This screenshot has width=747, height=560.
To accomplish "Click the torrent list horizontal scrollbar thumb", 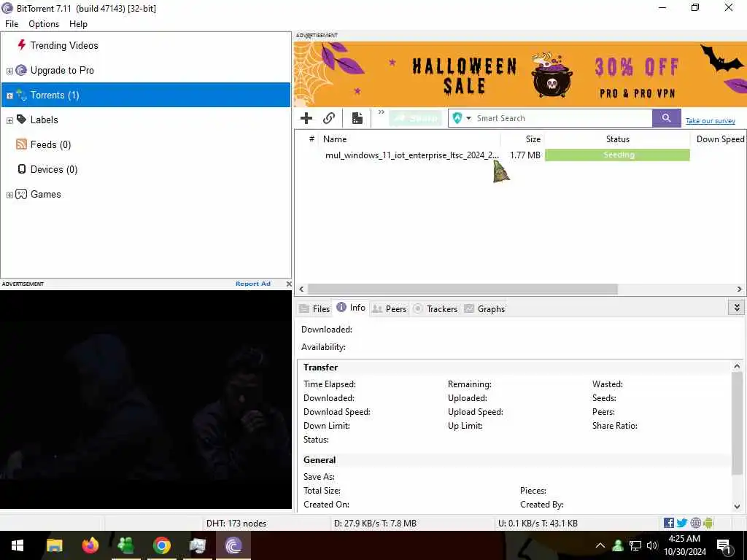I will click(x=462, y=289).
